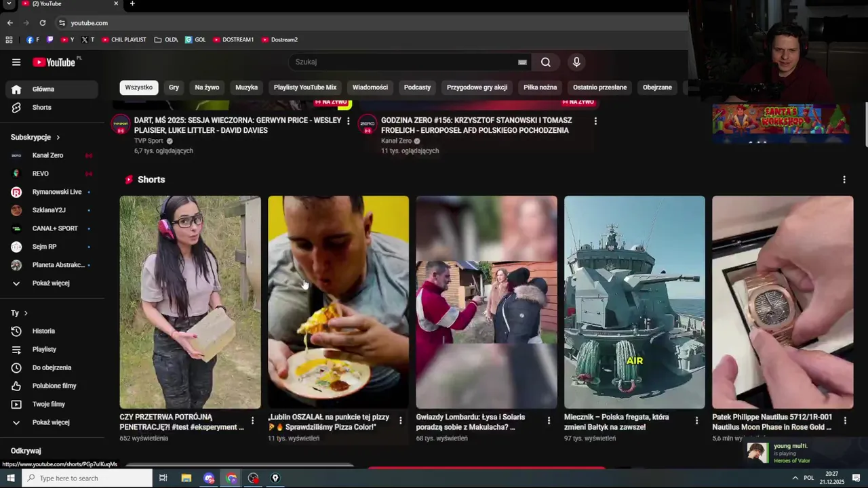The width and height of the screenshot is (868, 488).
Task: Go back with the browser back arrow
Action: (9, 23)
